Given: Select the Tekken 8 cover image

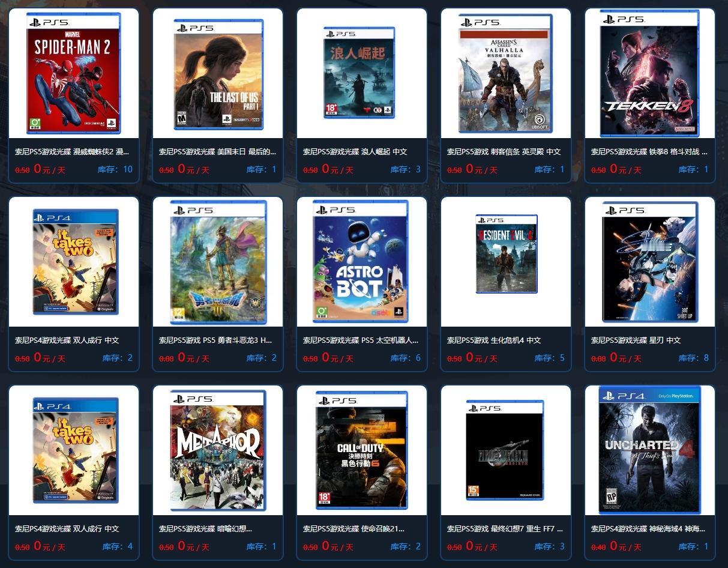Looking at the screenshot, I should [650, 73].
